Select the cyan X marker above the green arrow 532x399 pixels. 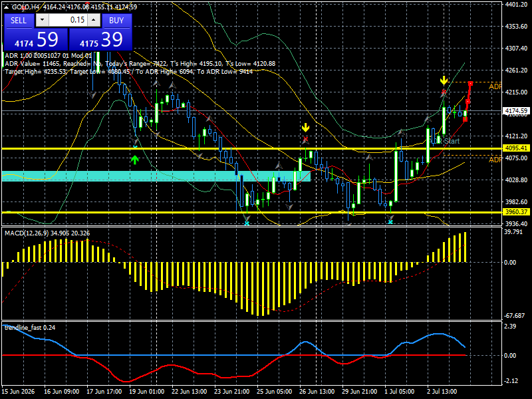(x=135, y=147)
